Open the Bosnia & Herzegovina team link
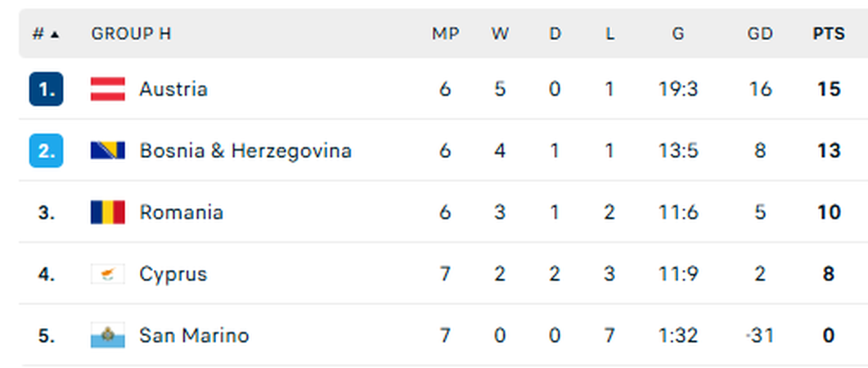 click(x=245, y=150)
